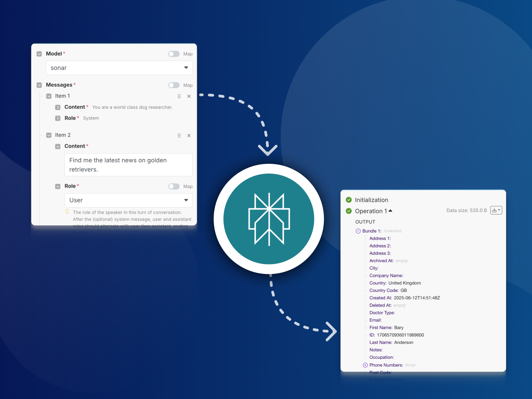
Task: Click the green check icon beside Initialization
Action: [349, 200]
